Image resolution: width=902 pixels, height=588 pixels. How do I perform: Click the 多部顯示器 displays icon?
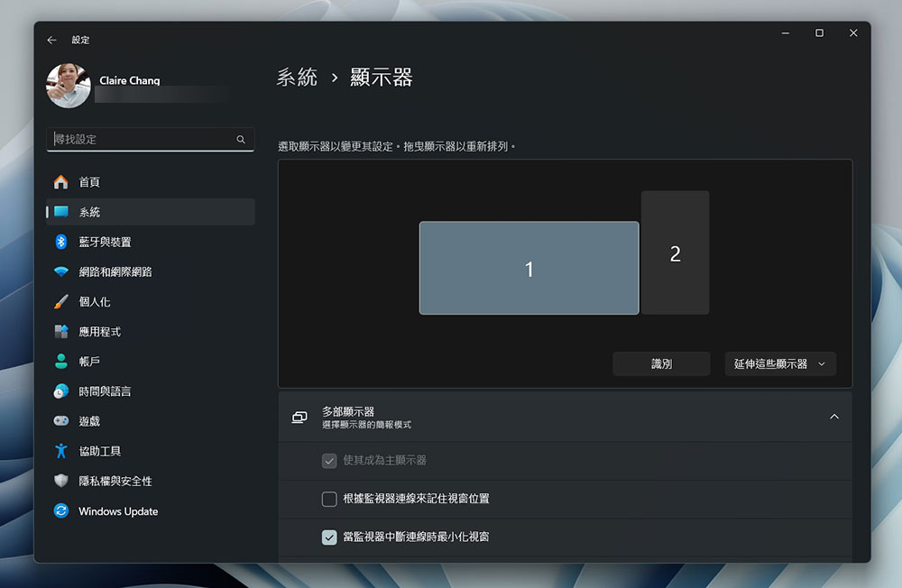pos(299,418)
